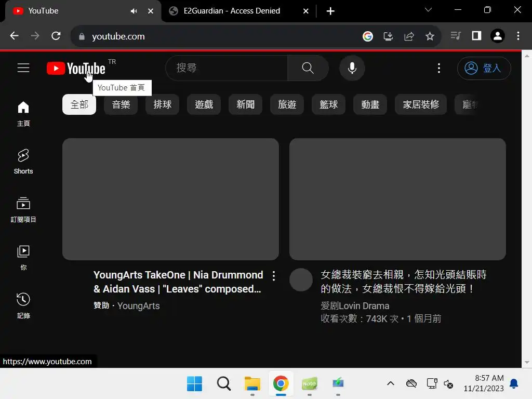
Task: Open the 女總裁裝窮去相親 video title
Action: (x=403, y=281)
